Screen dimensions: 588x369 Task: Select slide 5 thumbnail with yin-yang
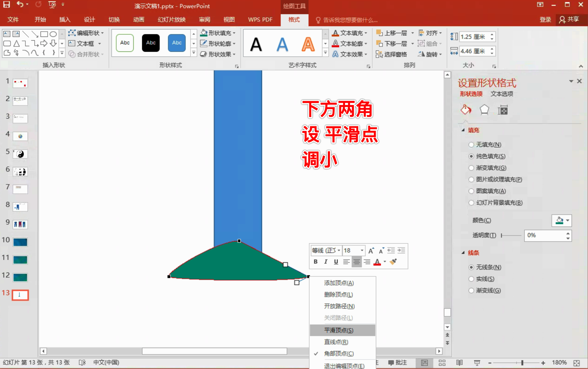20,154
